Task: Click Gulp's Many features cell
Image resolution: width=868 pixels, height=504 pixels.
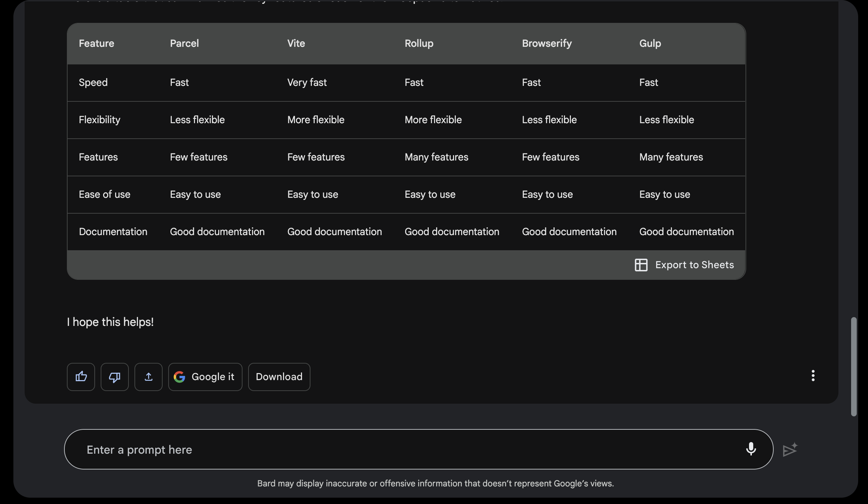Action: [671, 157]
